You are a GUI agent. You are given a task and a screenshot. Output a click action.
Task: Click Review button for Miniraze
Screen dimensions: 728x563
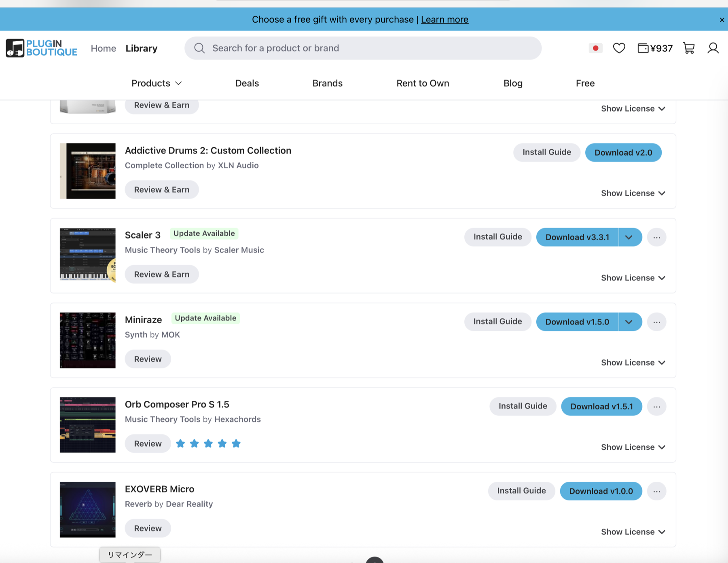pos(148,359)
